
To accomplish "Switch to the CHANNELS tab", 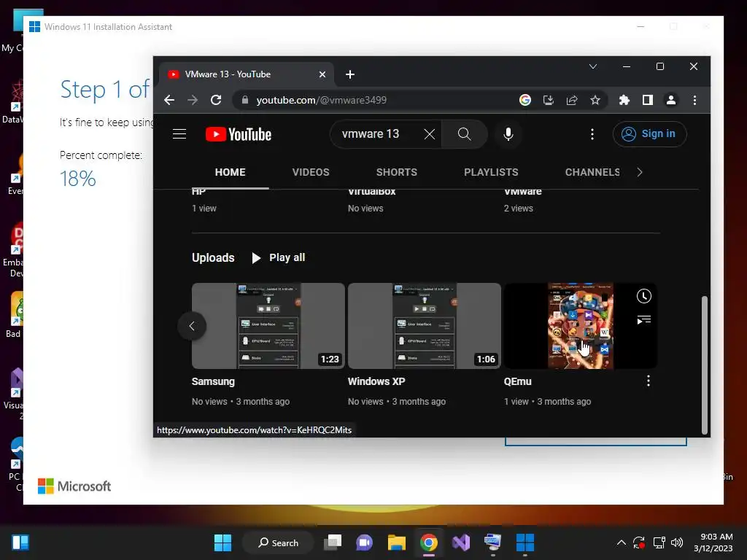I will [x=592, y=172].
